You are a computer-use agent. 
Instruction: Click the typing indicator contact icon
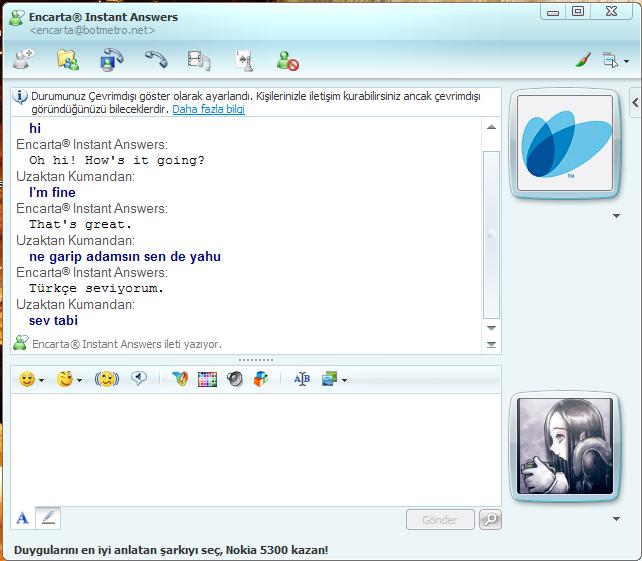coord(21,343)
